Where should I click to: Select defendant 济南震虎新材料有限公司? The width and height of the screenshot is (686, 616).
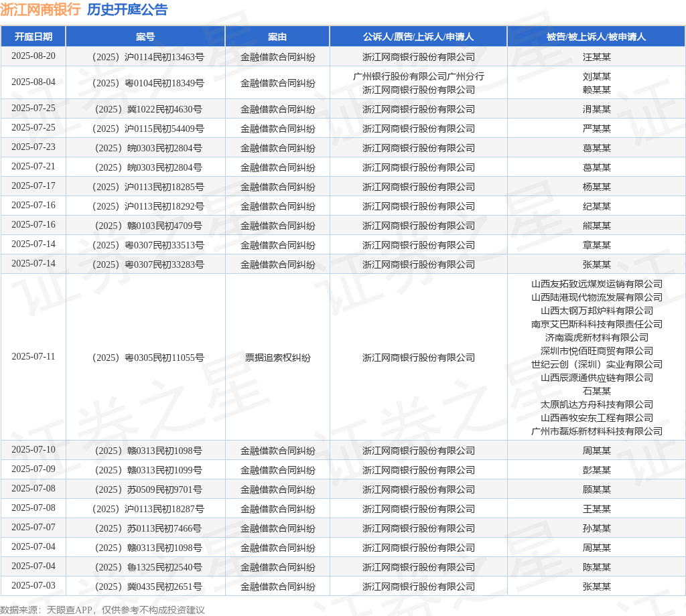(x=596, y=338)
